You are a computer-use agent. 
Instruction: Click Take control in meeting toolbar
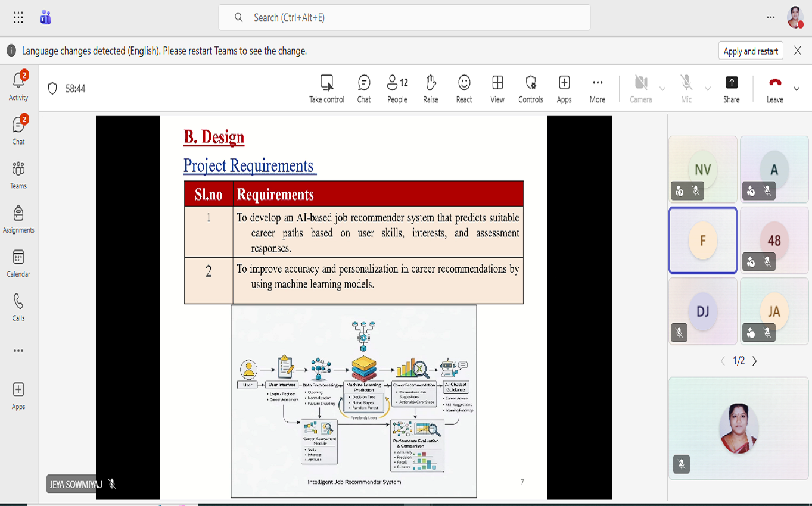(326, 89)
